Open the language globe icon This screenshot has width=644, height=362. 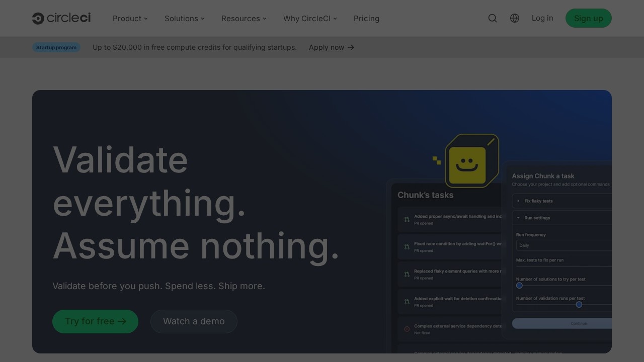click(515, 18)
